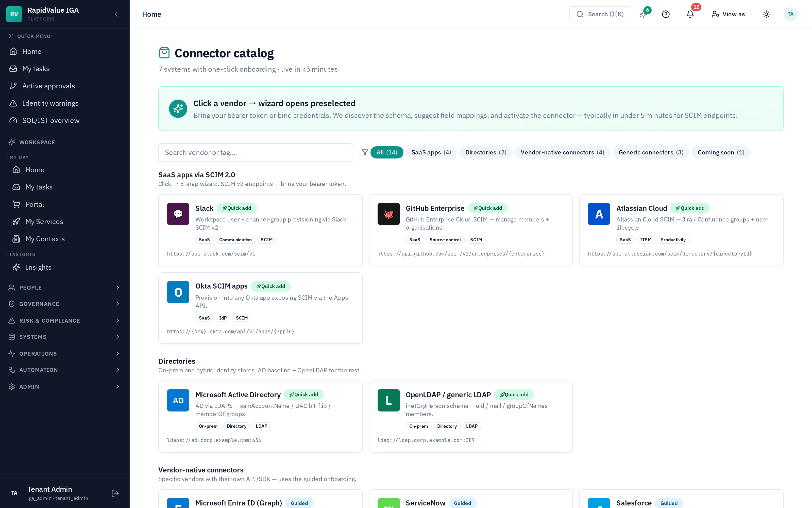The width and height of the screenshot is (812, 508).
Task: Open Atlassian Cloud connector logo
Action: 599,214
